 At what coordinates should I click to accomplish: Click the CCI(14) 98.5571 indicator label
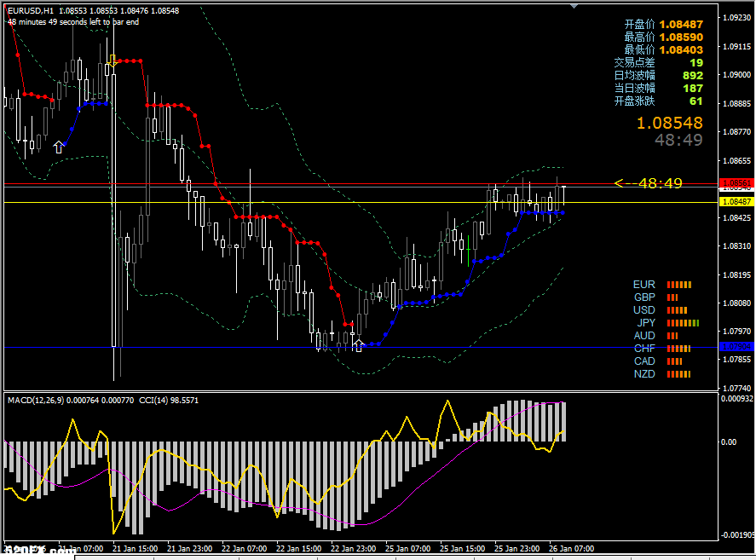coord(169,401)
